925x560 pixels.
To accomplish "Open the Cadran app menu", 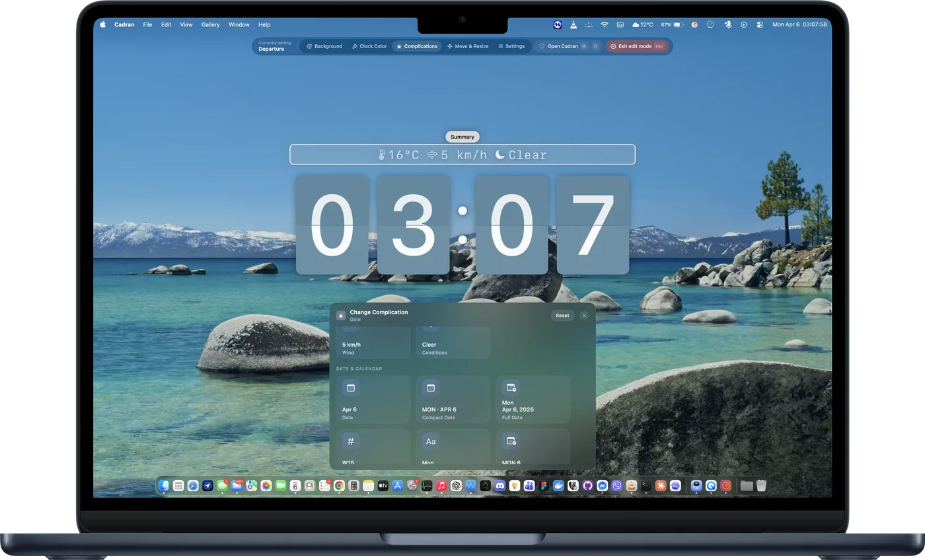I will click(124, 24).
